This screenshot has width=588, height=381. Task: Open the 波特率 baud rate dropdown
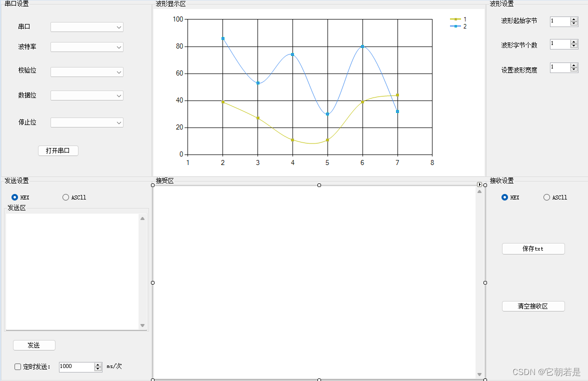86,47
